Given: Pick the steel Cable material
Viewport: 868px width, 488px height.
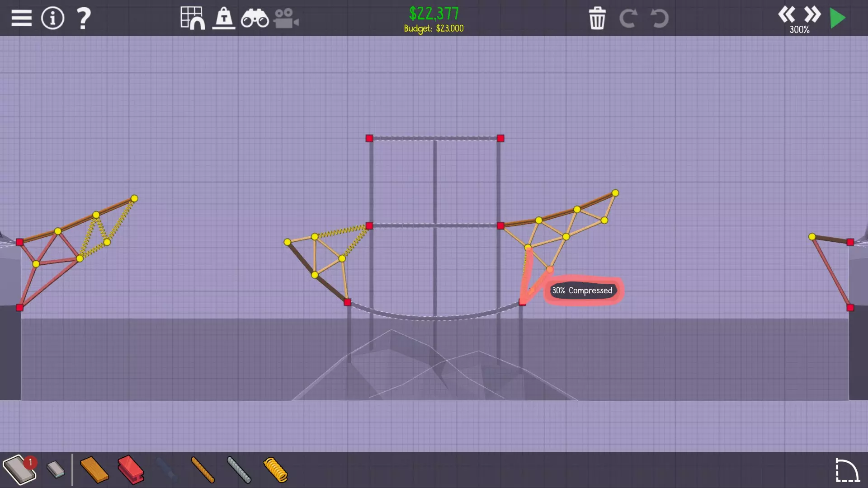Looking at the screenshot, I should tap(239, 470).
